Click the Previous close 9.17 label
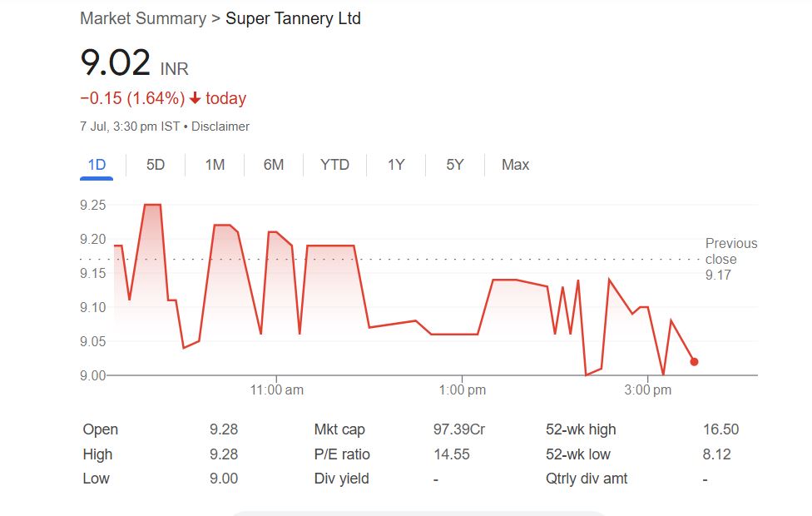Image resolution: width=812 pixels, height=516 pixels. (x=730, y=259)
